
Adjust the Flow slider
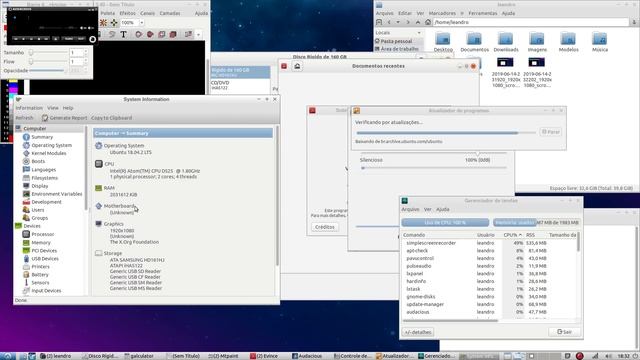(x=48, y=62)
